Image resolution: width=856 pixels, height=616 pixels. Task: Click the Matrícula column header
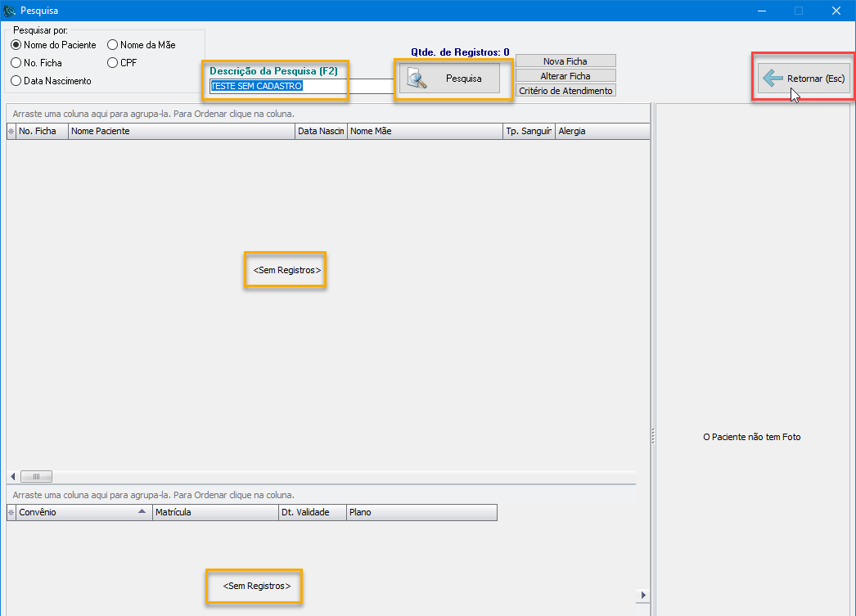click(214, 512)
